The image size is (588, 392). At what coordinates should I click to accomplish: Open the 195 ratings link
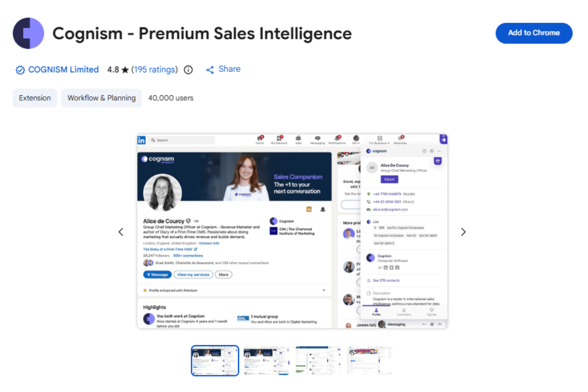click(x=155, y=70)
